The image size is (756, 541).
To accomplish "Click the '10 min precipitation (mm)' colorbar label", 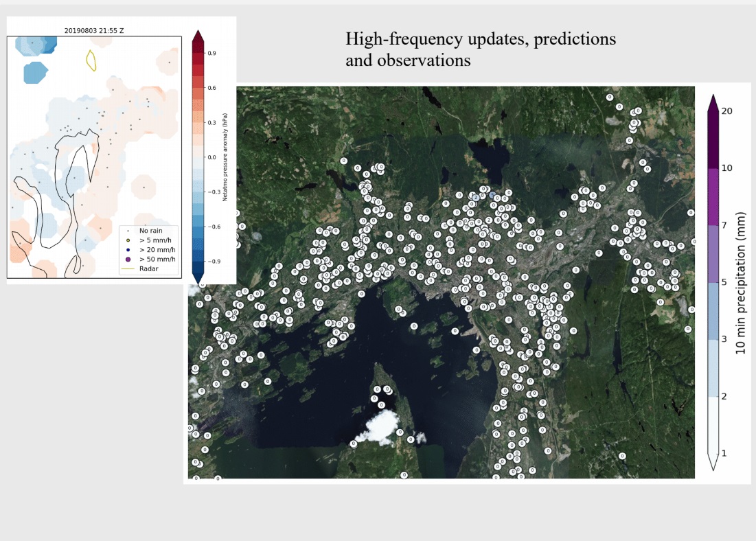I will 741,283.
